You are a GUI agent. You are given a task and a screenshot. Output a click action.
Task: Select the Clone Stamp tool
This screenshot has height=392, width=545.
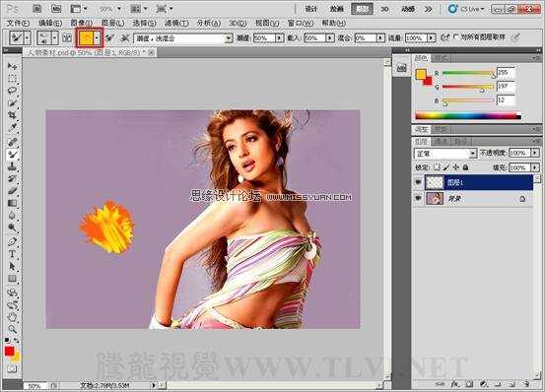click(x=12, y=166)
